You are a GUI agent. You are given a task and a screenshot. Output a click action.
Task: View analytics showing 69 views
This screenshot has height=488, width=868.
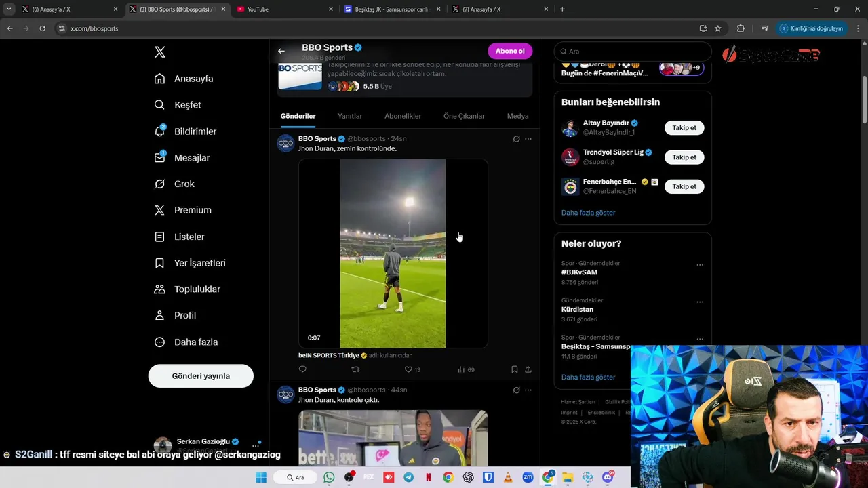[x=466, y=369]
